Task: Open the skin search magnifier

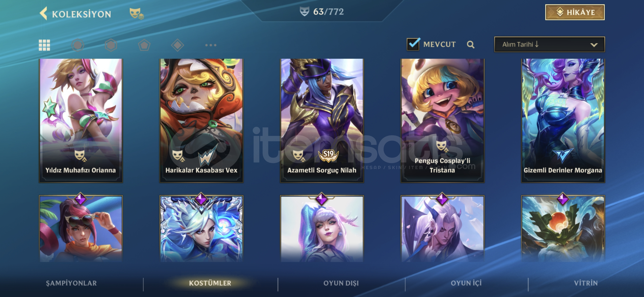Action: (471, 45)
